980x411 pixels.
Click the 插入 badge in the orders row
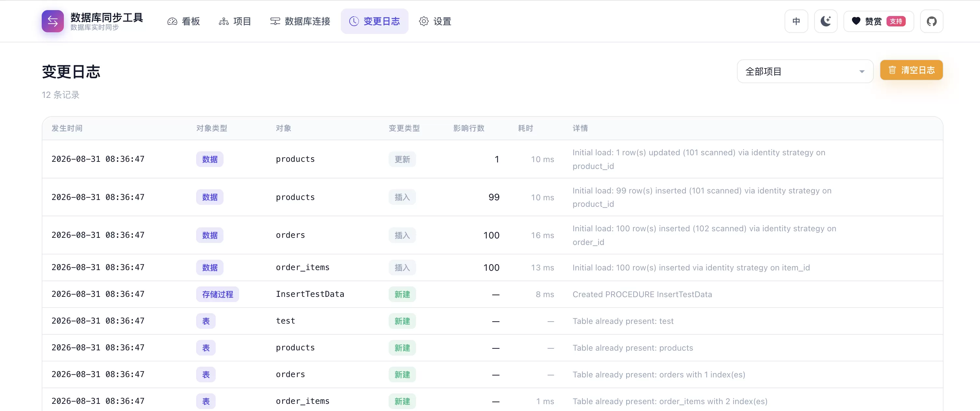402,236
